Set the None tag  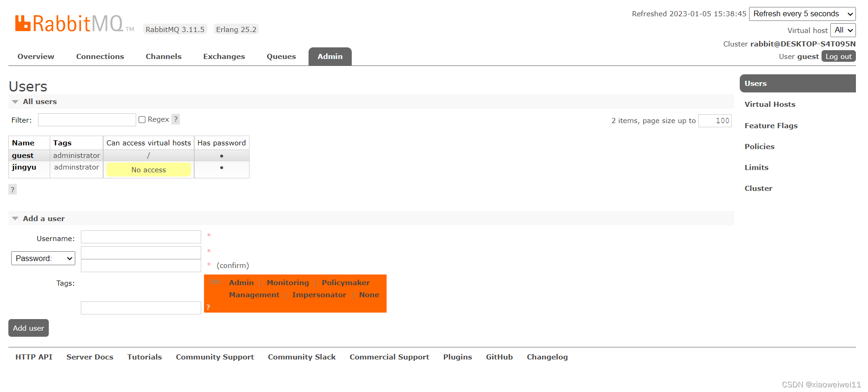(x=369, y=295)
